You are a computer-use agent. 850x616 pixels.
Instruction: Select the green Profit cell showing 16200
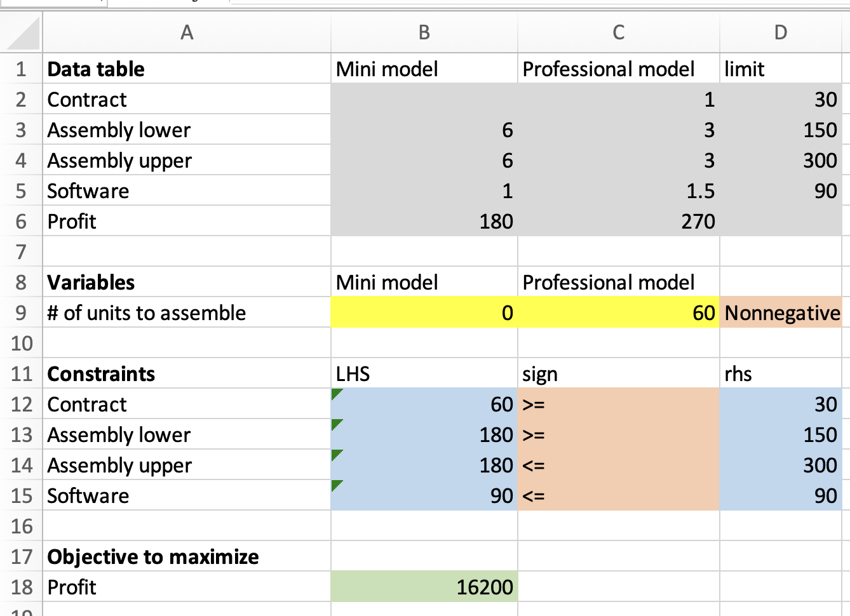tap(424, 587)
